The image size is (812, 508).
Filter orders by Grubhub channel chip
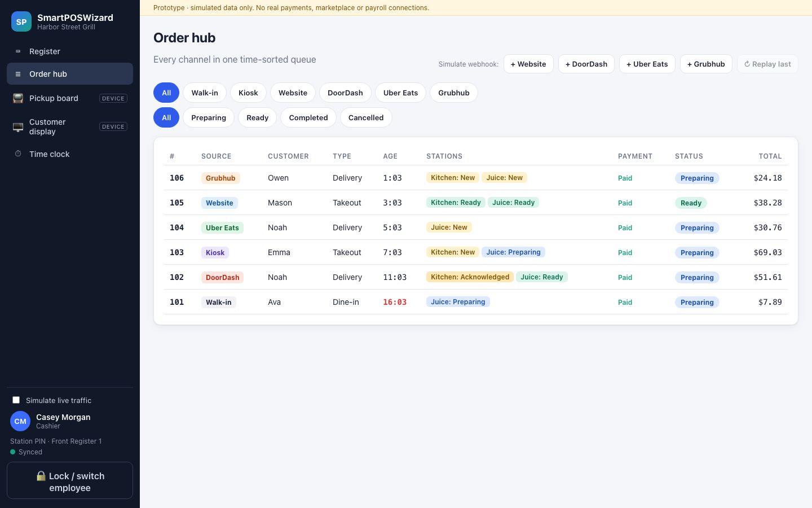point(454,93)
